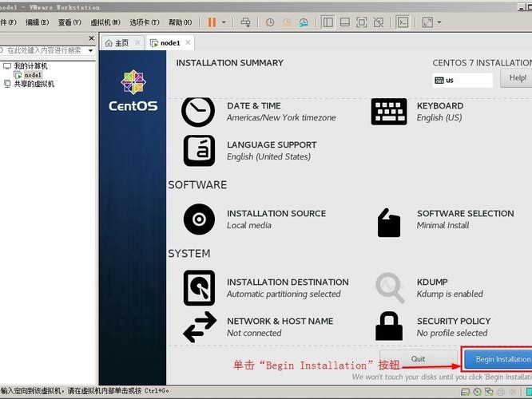Open the stretch display dropdown arrow
This screenshot has width=532, height=399.
(x=439, y=22)
